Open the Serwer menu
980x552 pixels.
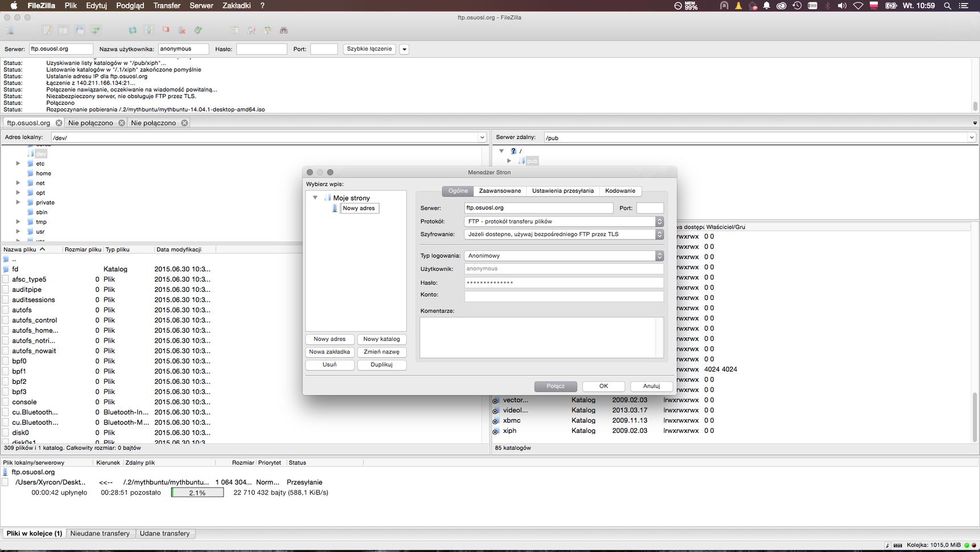[x=201, y=6]
